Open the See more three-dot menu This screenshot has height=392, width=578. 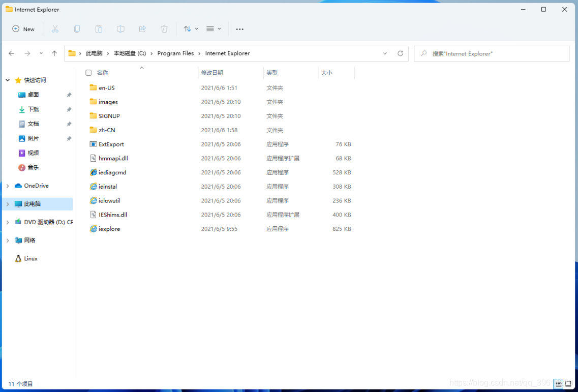click(239, 29)
